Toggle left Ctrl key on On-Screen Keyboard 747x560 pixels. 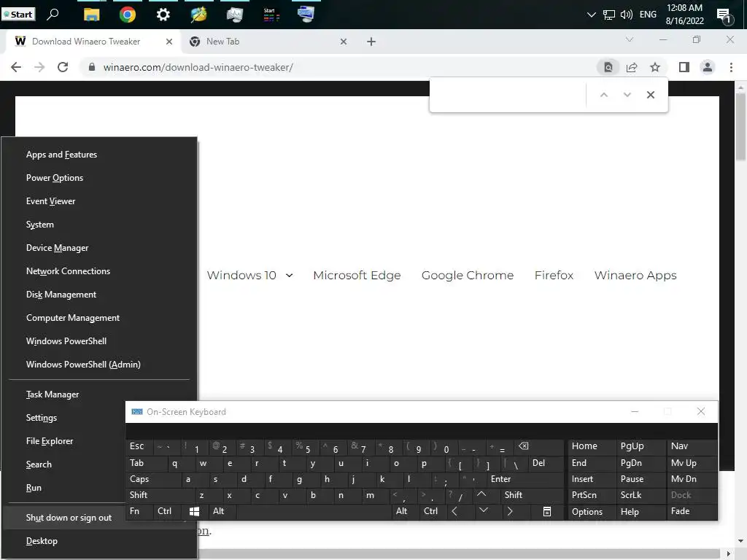[167, 511]
